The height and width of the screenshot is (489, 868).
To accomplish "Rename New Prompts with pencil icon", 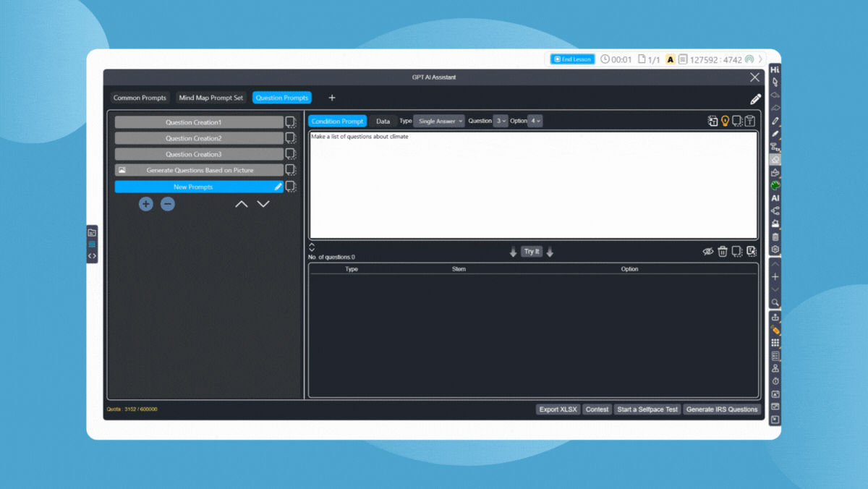I will [278, 187].
